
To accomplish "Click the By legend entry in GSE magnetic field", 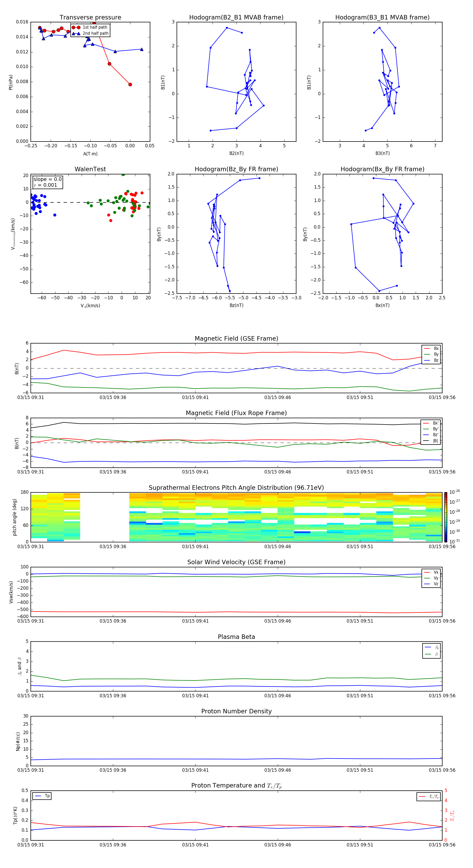I will pyautogui.click(x=431, y=354).
